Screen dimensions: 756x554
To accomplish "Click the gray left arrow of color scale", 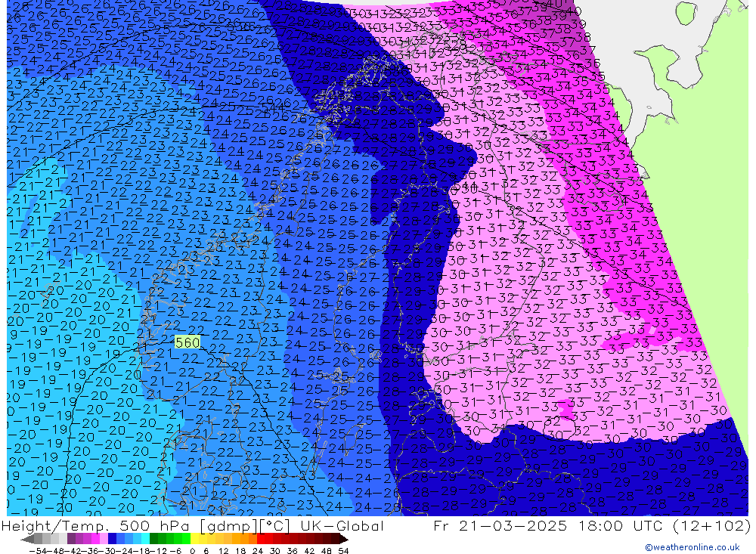I will (28, 540).
